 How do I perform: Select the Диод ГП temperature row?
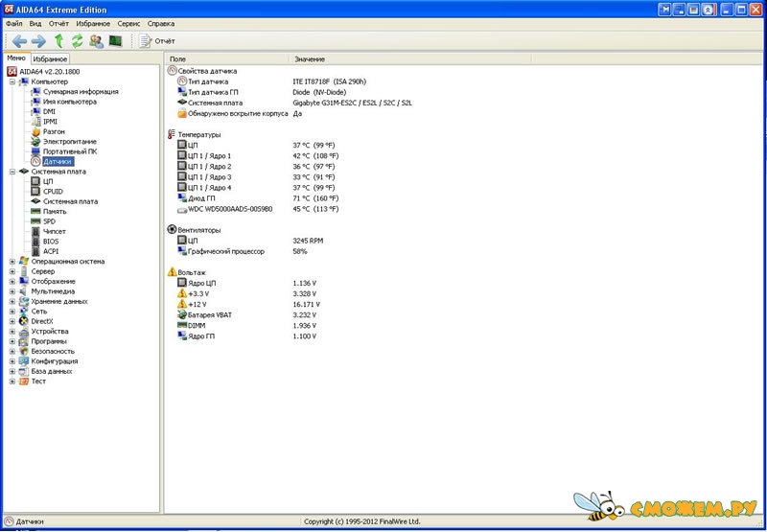[258, 198]
